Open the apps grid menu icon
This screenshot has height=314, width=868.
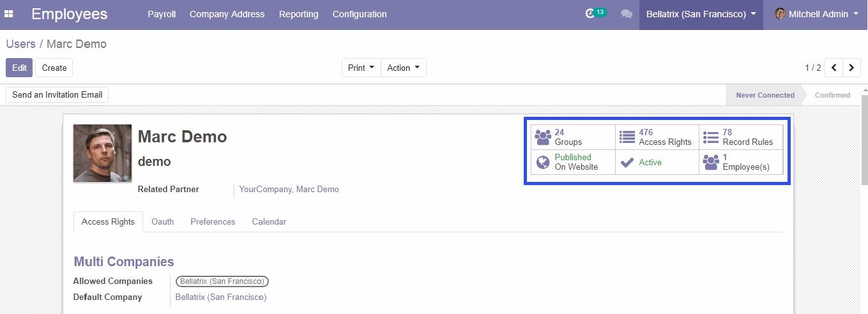[x=9, y=14]
